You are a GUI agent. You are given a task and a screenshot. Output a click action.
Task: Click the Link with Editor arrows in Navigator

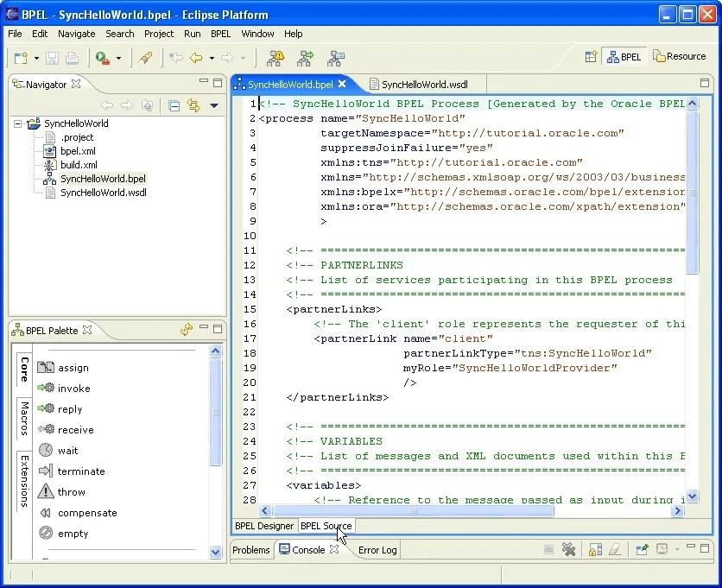[x=193, y=105]
